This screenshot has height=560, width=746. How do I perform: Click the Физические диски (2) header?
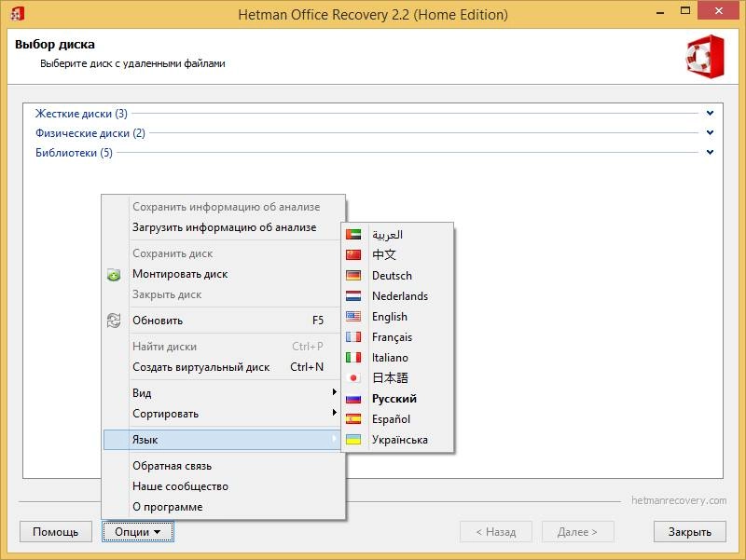[90, 132]
